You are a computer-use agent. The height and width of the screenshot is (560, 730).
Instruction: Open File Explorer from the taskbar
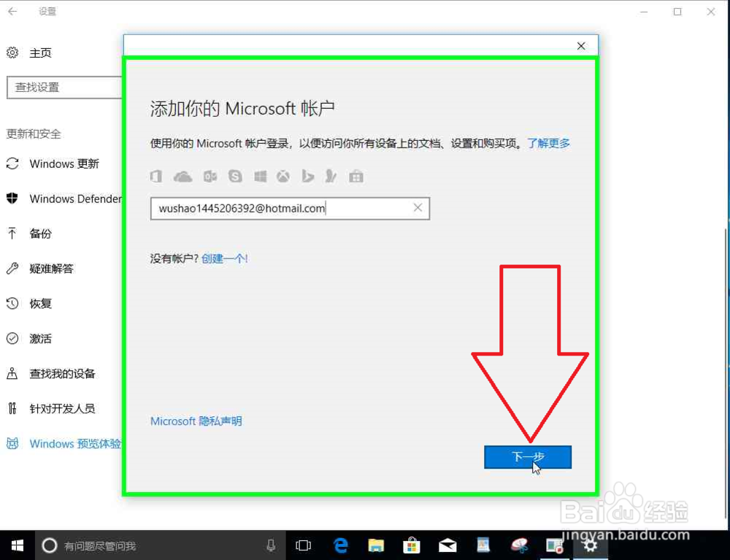[376, 545]
